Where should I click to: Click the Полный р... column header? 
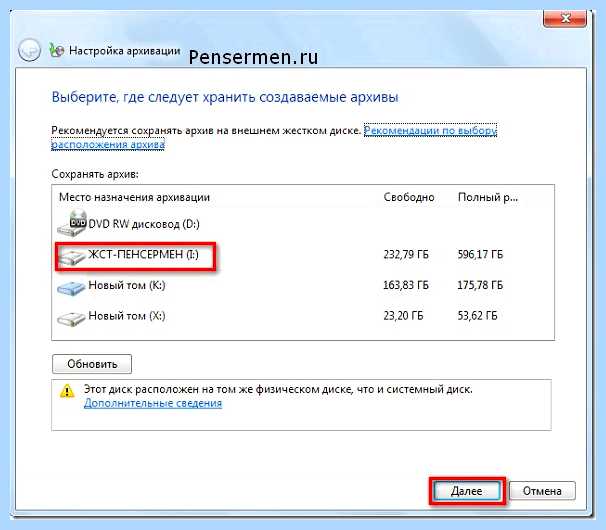(x=488, y=197)
